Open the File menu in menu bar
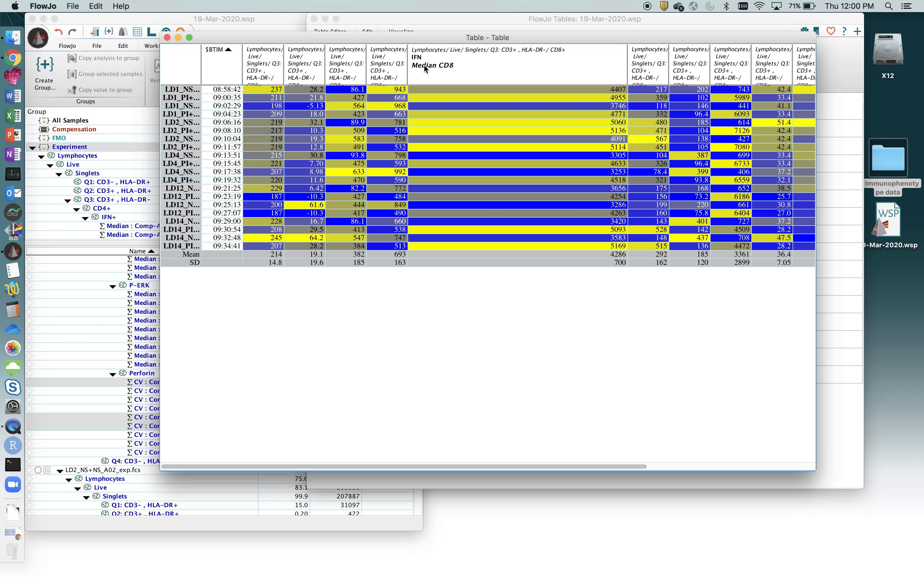The height and width of the screenshot is (577, 924). [x=73, y=6]
